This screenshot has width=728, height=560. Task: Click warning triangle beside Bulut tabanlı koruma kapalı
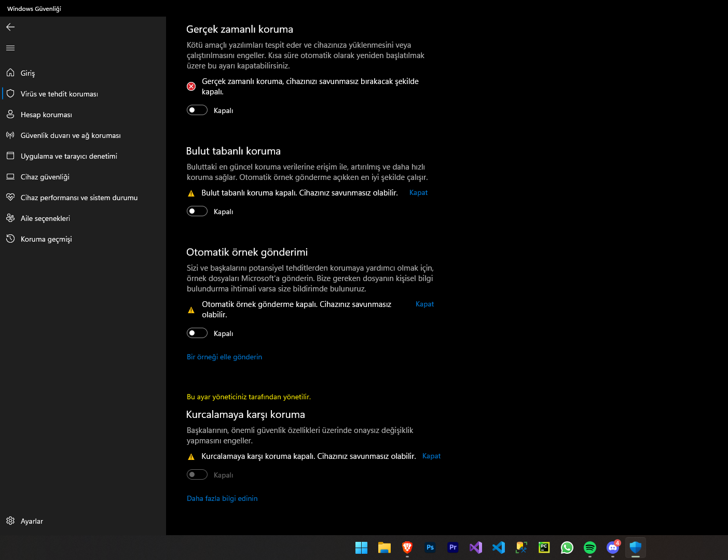[191, 193]
